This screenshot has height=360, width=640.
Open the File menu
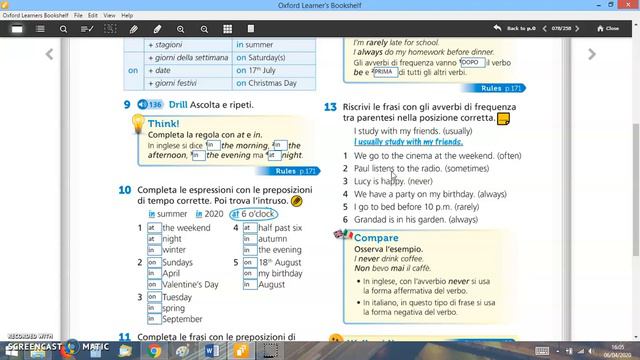tap(78, 15)
